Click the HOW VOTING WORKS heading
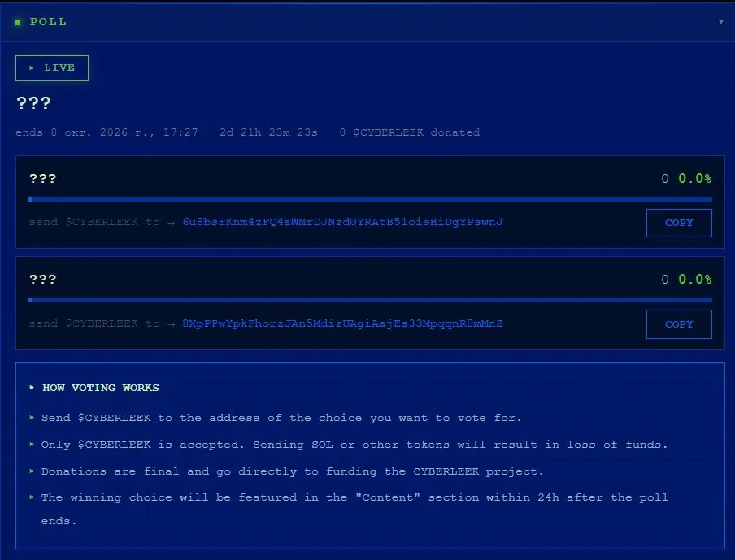Viewport: 735px width, 560px height. (x=100, y=388)
